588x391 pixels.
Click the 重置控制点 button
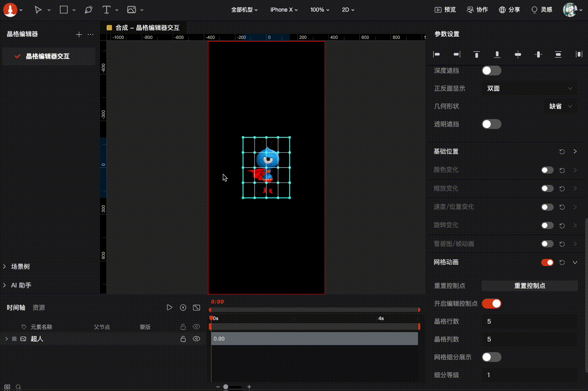coord(530,286)
